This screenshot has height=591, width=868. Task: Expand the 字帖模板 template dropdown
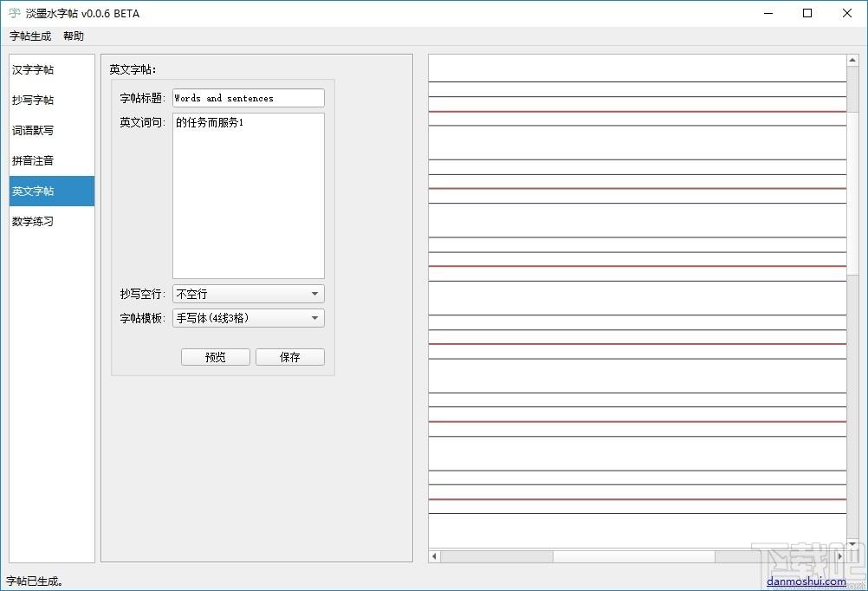pyautogui.click(x=249, y=318)
